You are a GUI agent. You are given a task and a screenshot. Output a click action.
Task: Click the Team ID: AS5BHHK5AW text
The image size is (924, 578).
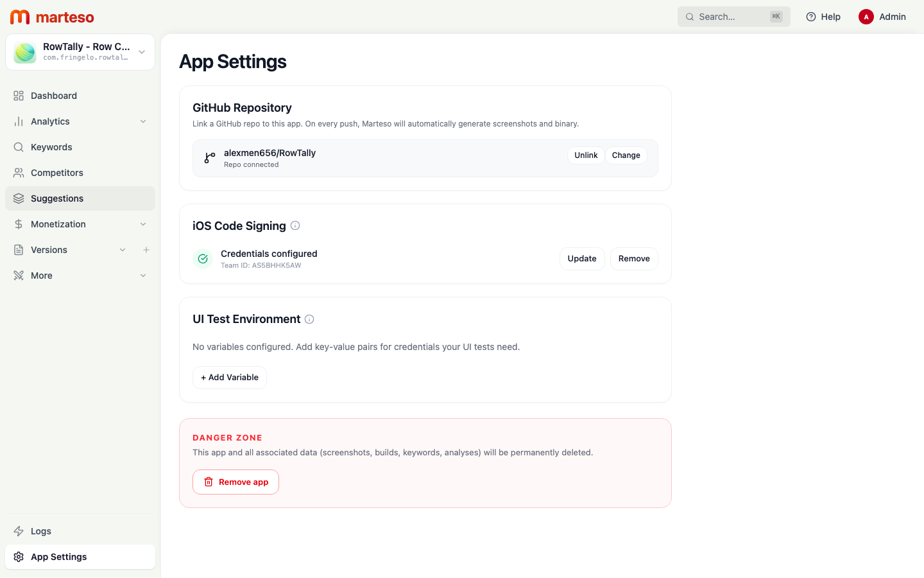[261, 265]
